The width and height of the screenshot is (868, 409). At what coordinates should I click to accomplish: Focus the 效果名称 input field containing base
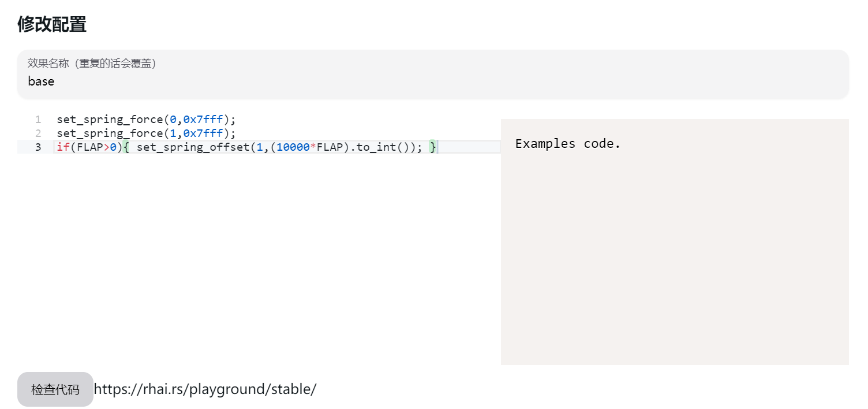coord(433,81)
